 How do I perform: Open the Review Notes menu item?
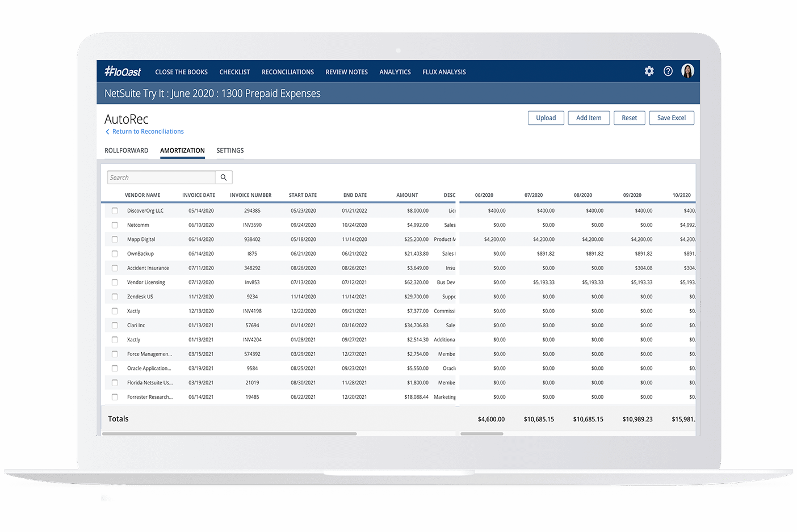pos(347,72)
